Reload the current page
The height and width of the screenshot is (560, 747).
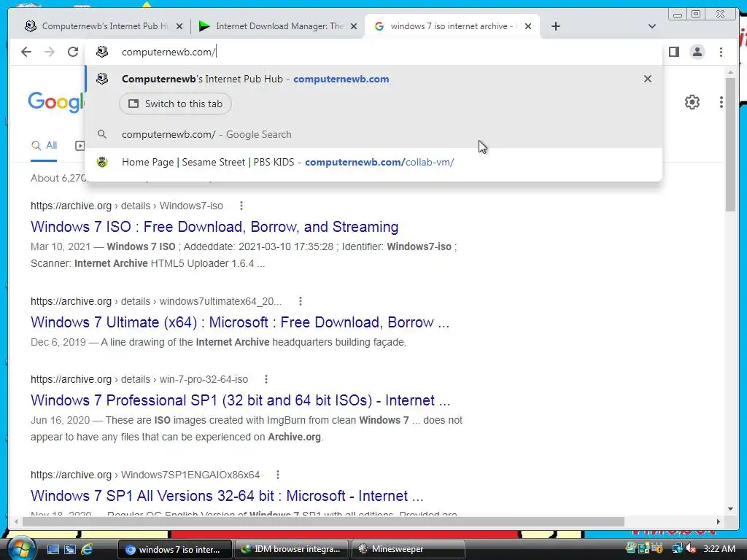pos(73,52)
